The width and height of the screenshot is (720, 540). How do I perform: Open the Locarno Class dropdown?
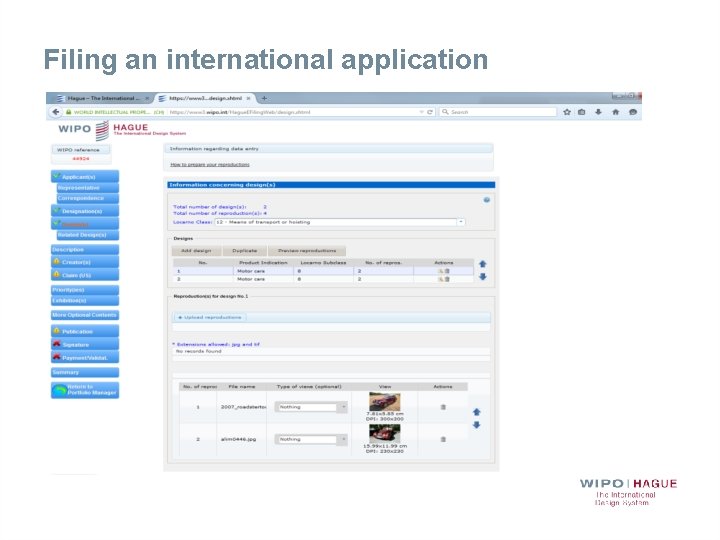pyautogui.click(x=461, y=222)
